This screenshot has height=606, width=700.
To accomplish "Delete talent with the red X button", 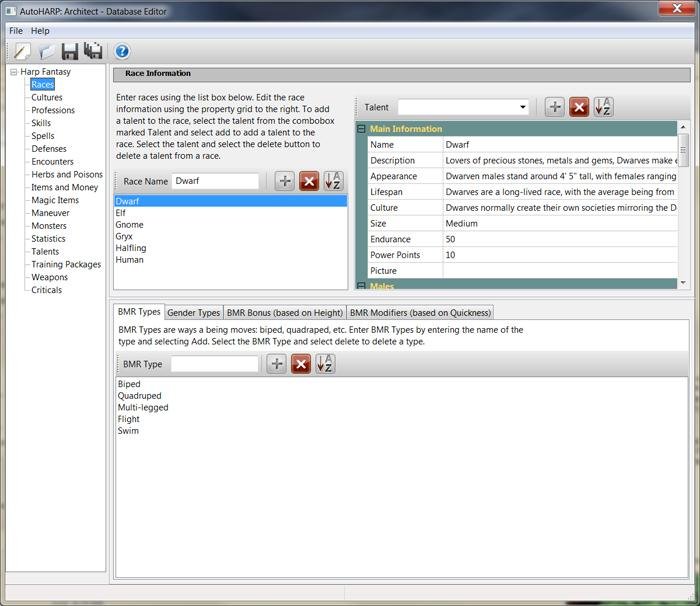I will [579, 107].
